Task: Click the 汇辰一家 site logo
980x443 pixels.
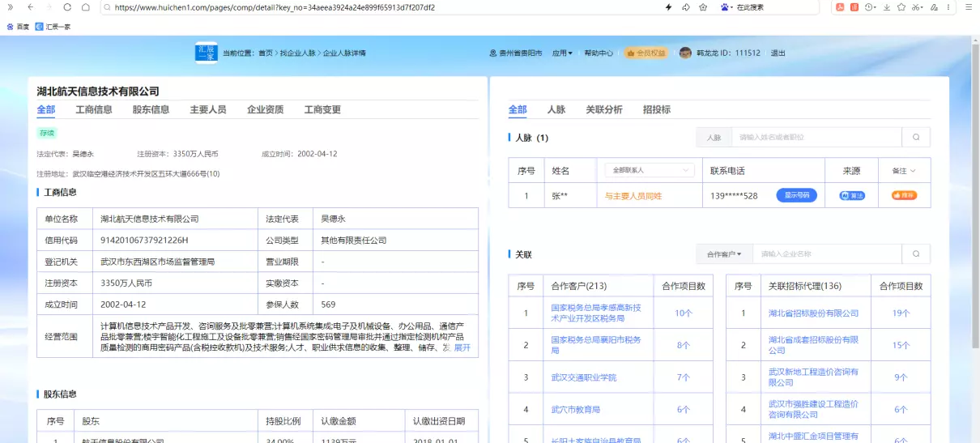Action: 207,53
